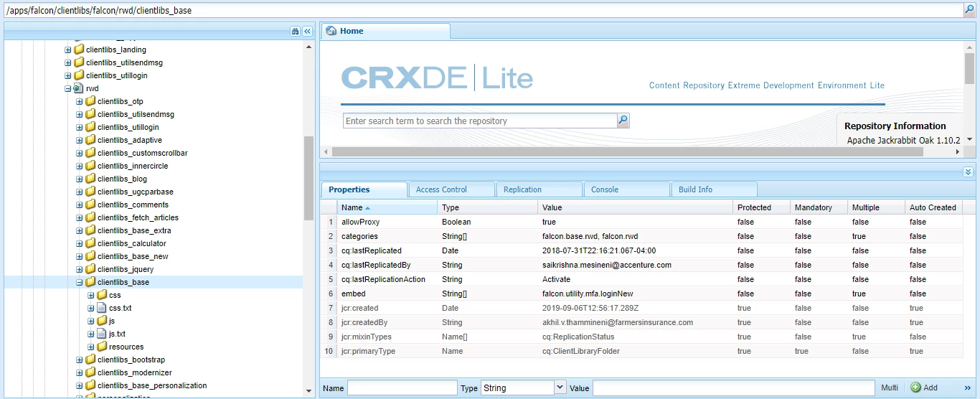Viewport: 980px width, 399px height.
Task: Click the double-chevron icon beside Add
Action: (x=968, y=388)
